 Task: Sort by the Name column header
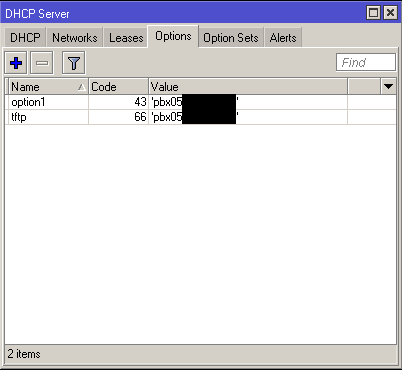(48, 87)
